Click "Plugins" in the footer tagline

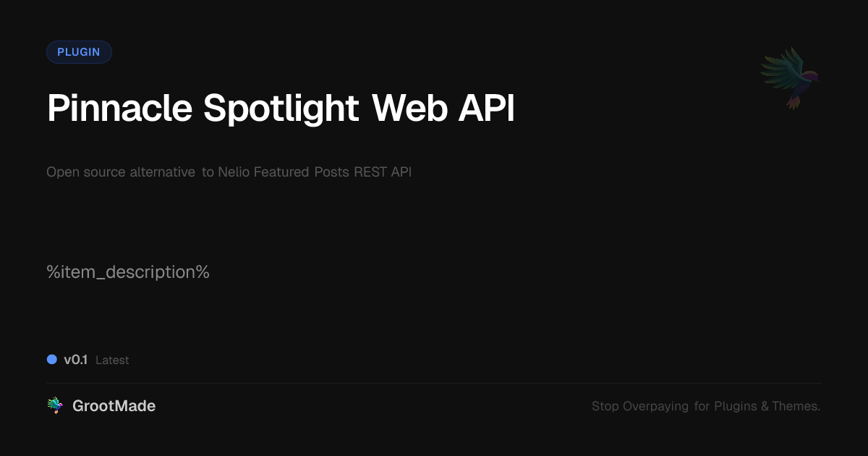click(736, 406)
